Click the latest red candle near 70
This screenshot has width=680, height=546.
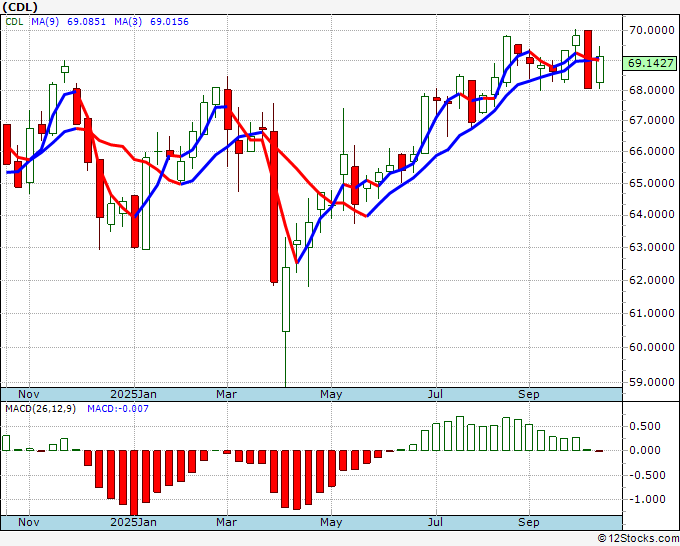(x=588, y=59)
